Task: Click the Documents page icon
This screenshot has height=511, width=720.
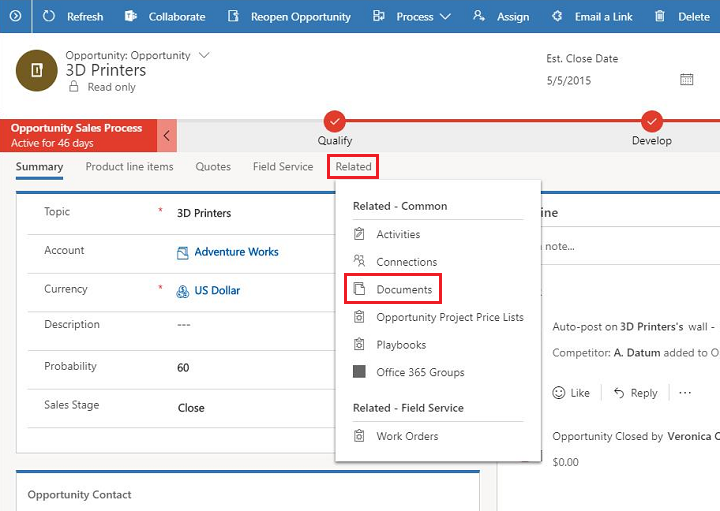Action: click(x=359, y=289)
